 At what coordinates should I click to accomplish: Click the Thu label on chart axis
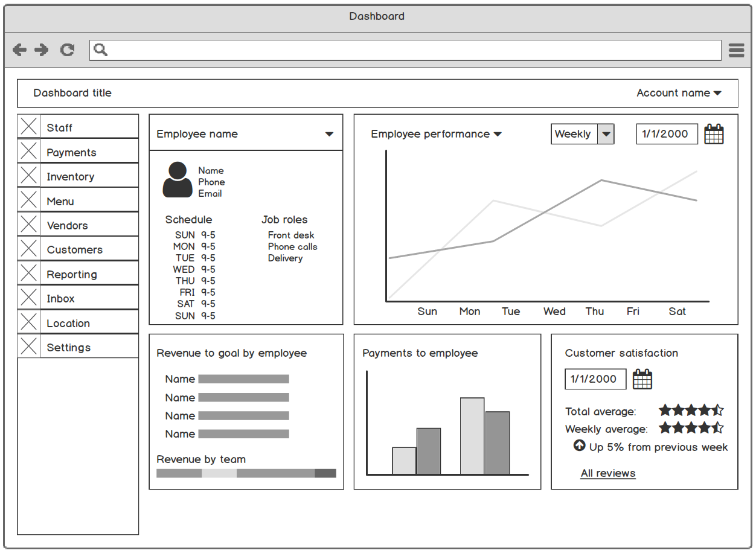click(595, 312)
